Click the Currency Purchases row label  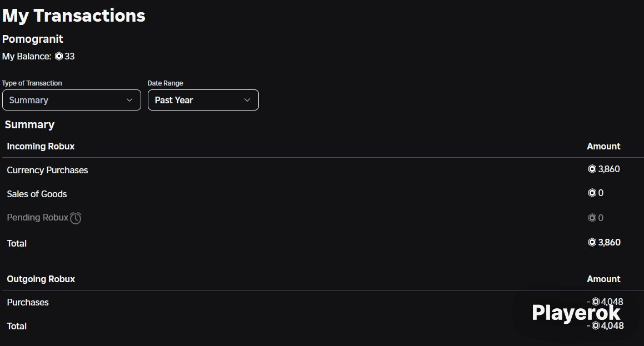tap(47, 171)
